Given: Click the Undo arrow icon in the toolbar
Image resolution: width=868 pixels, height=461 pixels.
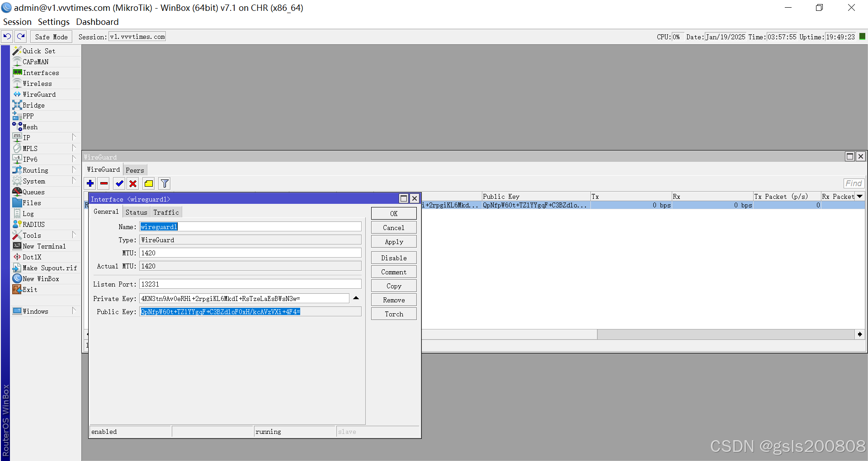Looking at the screenshot, I should tap(7, 37).
